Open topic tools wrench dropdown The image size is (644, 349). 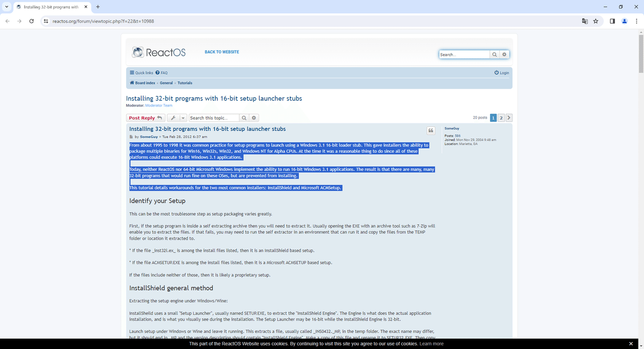pyautogui.click(x=177, y=118)
